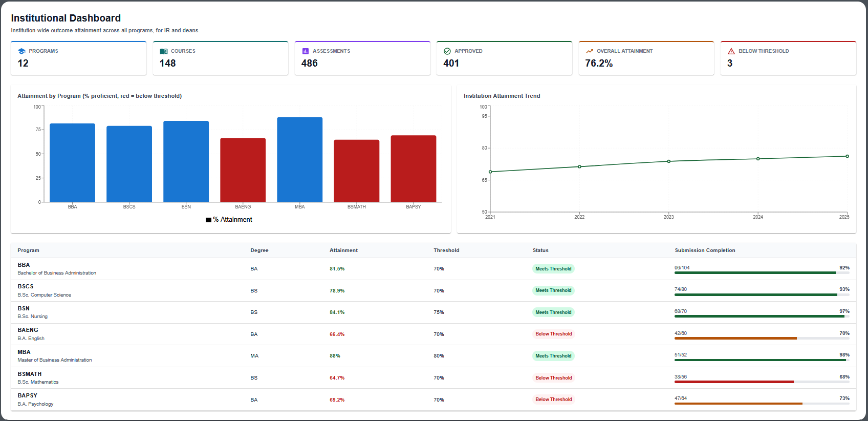The image size is (868, 421).
Task: Click Meets Threshold badge in BSCS row
Action: 553,290
